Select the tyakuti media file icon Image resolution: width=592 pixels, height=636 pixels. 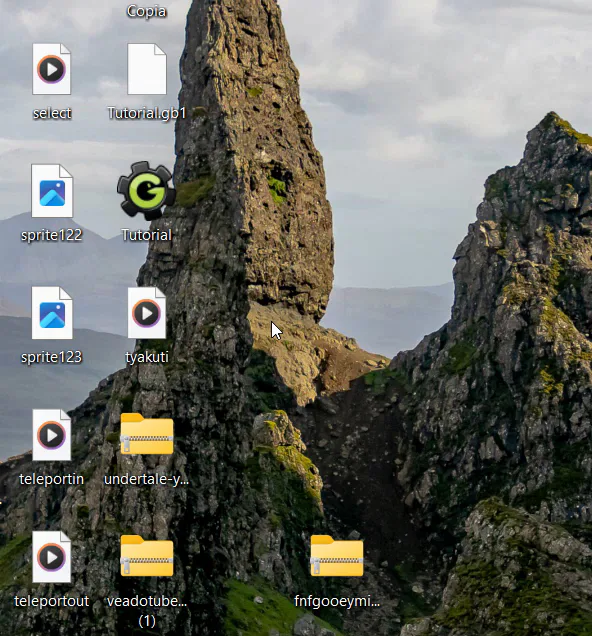(147, 313)
